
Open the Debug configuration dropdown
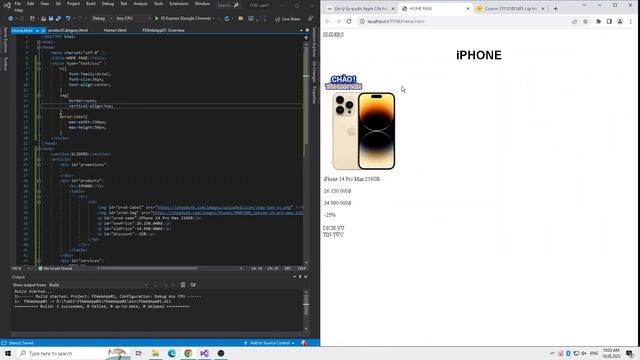[102, 18]
